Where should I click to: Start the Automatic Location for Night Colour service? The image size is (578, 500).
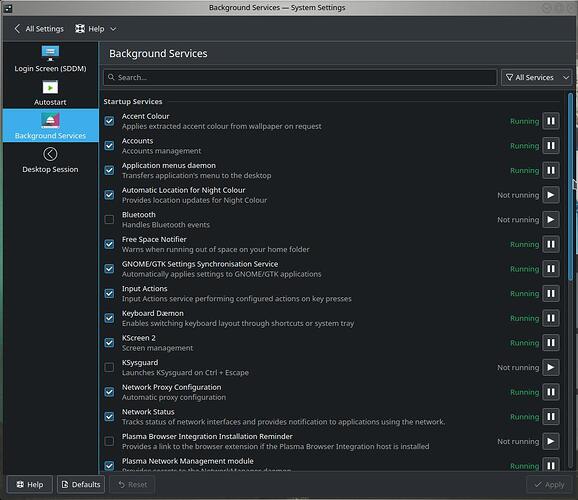pyautogui.click(x=551, y=195)
